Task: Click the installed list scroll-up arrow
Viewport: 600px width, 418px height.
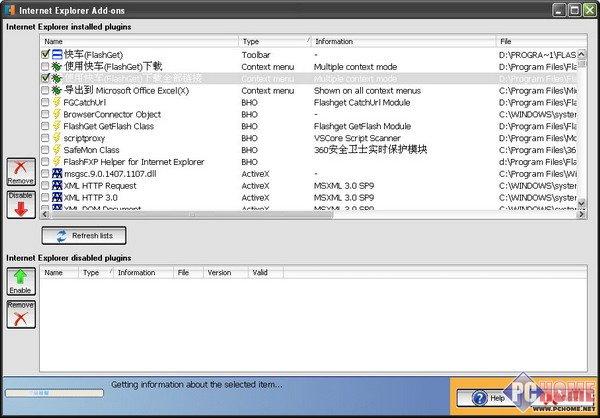Action: point(582,54)
